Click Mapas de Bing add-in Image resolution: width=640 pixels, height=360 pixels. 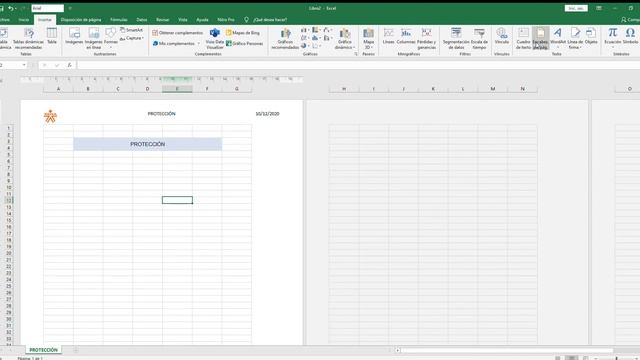pyautogui.click(x=243, y=33)
